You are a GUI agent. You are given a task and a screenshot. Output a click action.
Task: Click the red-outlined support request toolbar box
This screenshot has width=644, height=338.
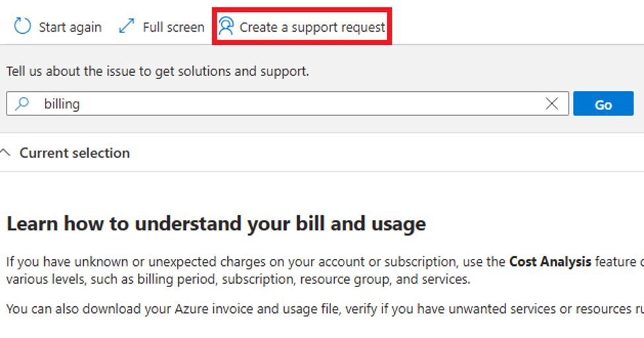point(302,26)
